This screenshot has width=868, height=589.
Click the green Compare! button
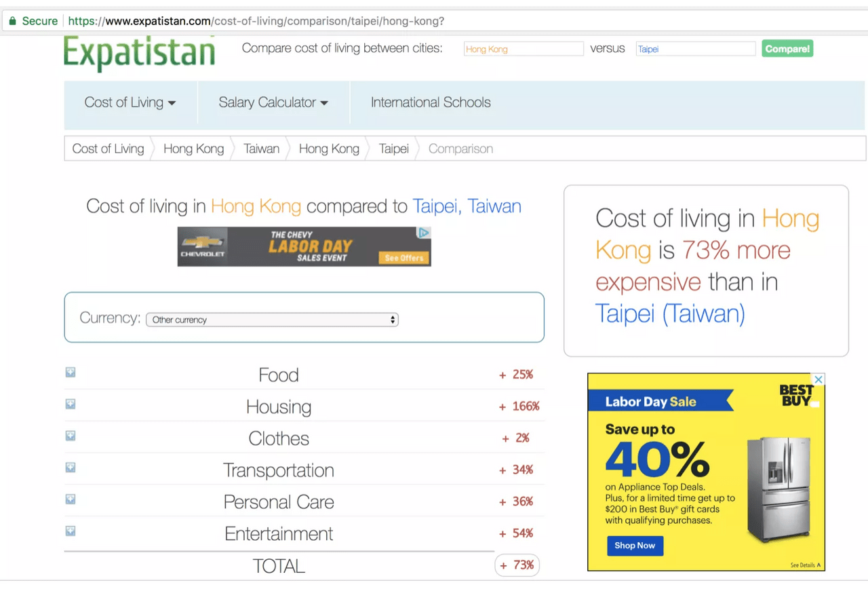pyautogui.click(x=787, y=49)
